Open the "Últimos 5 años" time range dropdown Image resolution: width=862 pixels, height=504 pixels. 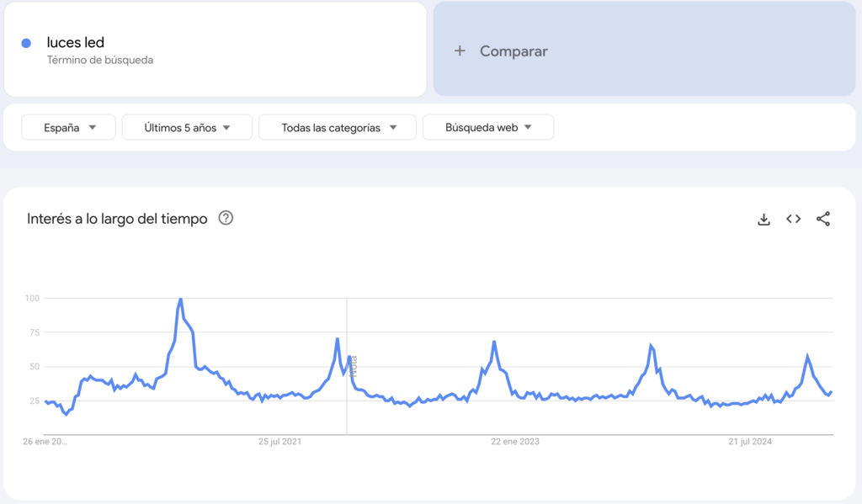[x=186, y=127]
